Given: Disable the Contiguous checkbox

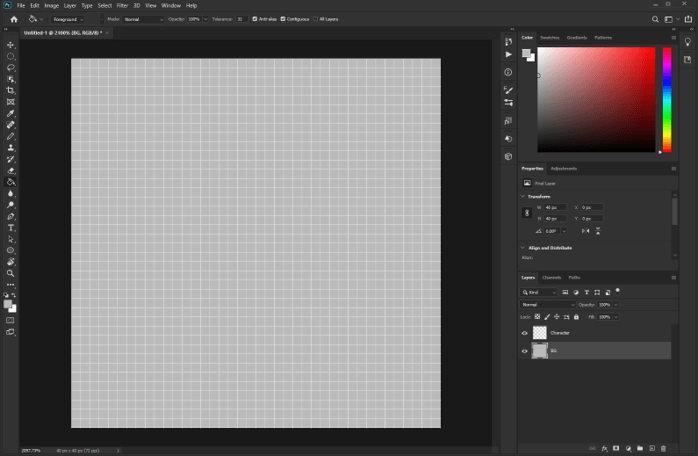Looking at the screenshot, I should 283,19.
